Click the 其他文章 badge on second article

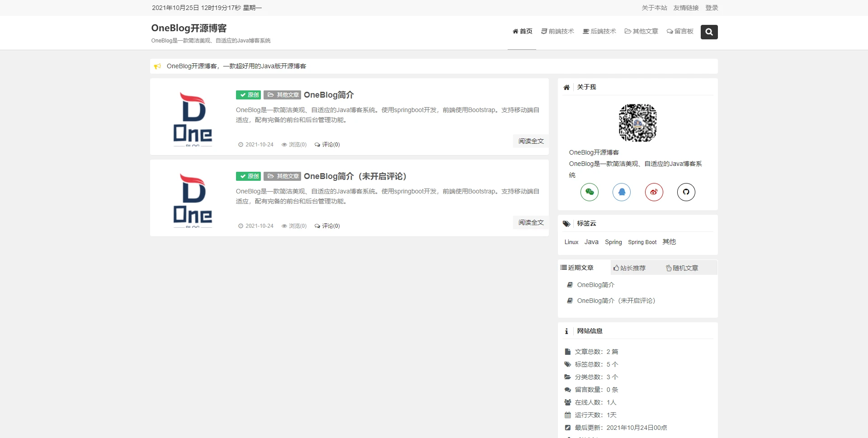(x=282, y=176)
